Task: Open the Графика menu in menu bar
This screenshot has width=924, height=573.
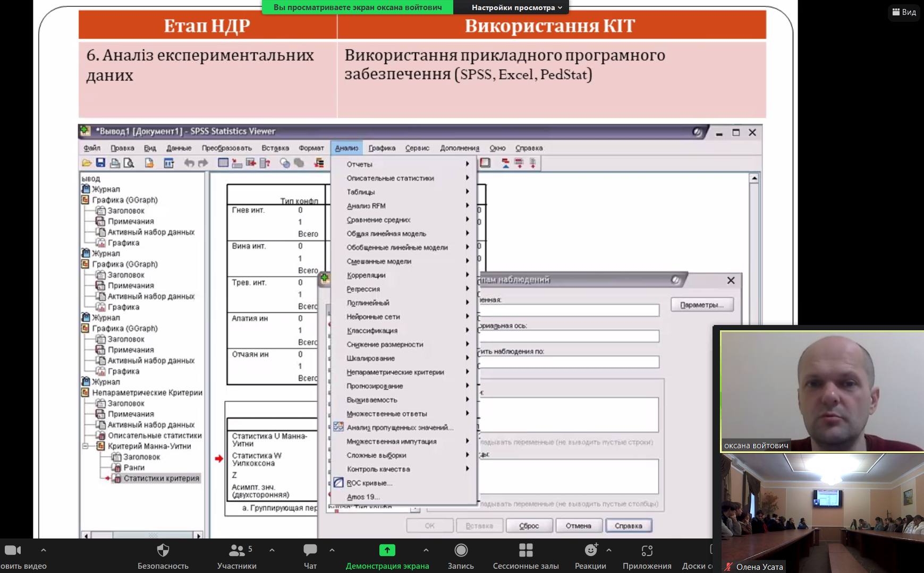Action: tap(382, 148)
